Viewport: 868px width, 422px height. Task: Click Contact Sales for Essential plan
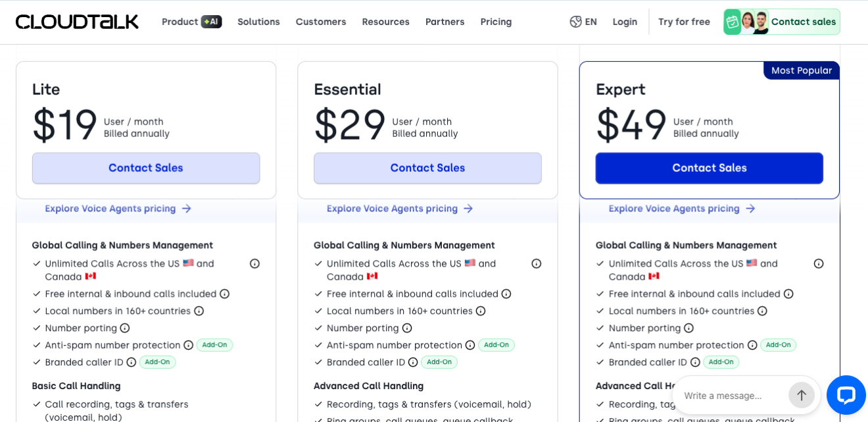tap(427, 168)
